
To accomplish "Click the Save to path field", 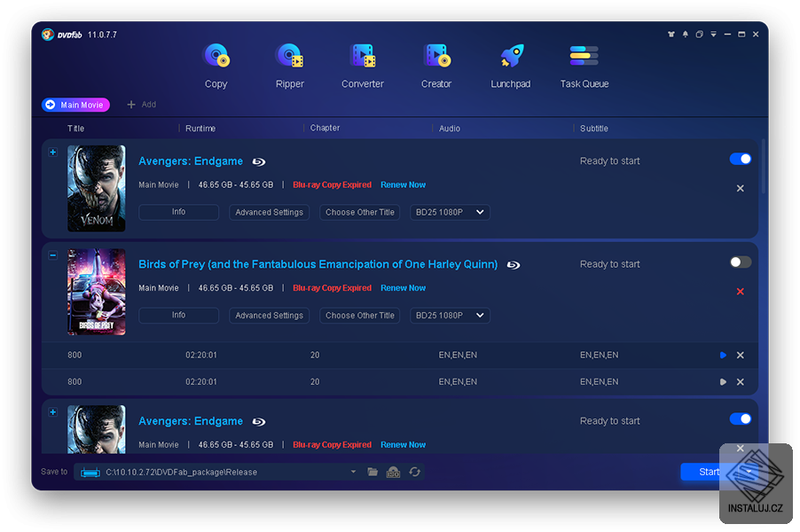I will pyautogui.click(x=218, y=472).
